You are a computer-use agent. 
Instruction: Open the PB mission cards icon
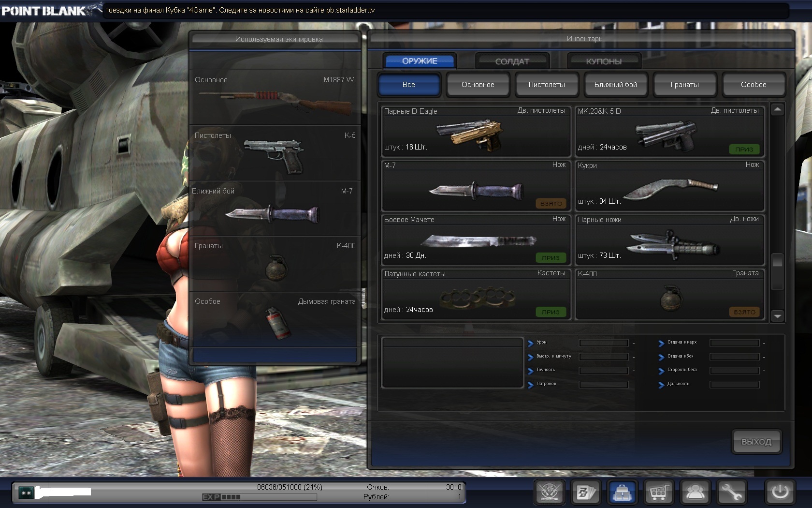click(586, 493)
